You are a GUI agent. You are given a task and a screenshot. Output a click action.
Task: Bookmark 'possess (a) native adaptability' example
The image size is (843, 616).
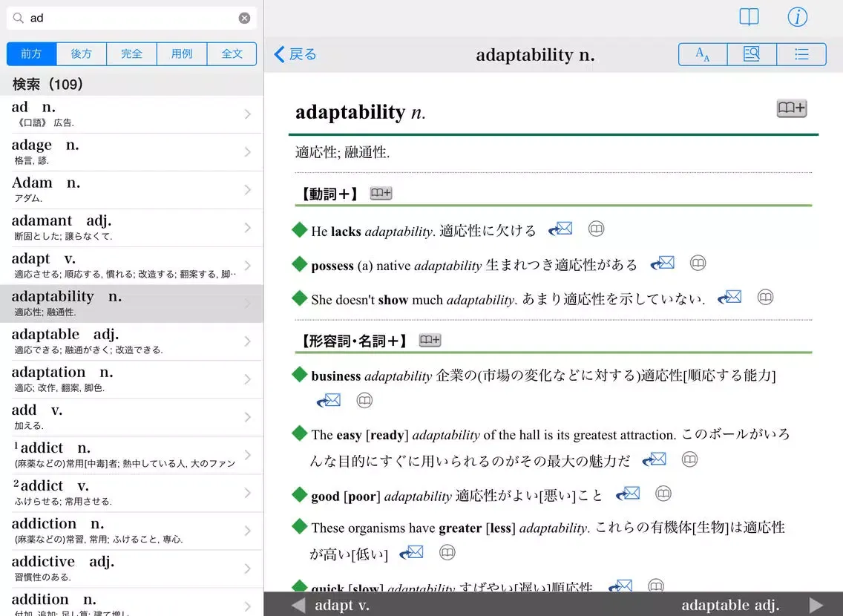click(698, 263)
